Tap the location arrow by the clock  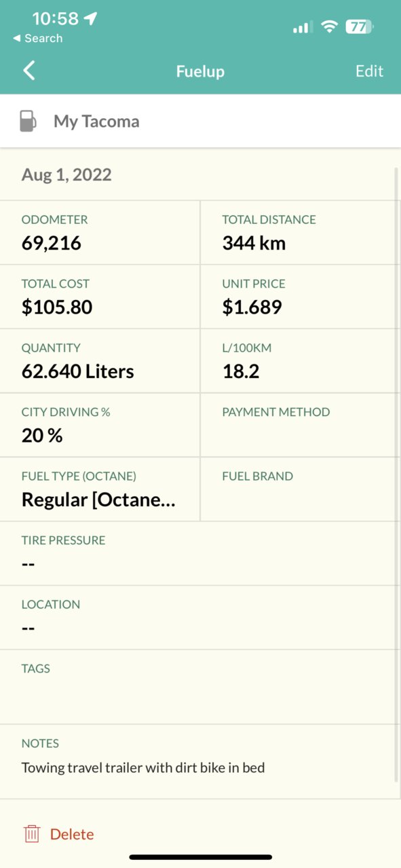90,18
